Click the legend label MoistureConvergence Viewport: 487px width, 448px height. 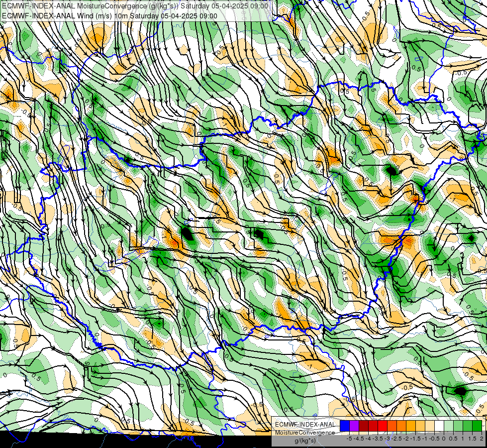tap(305, 433)
